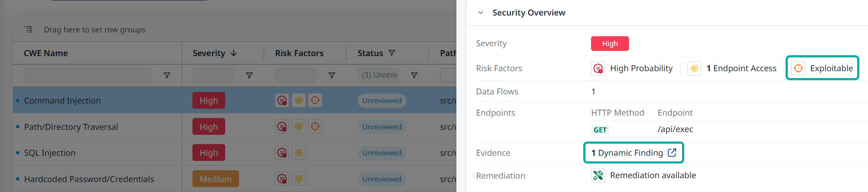Click the red High severity badge in overview

pos(610,44)
